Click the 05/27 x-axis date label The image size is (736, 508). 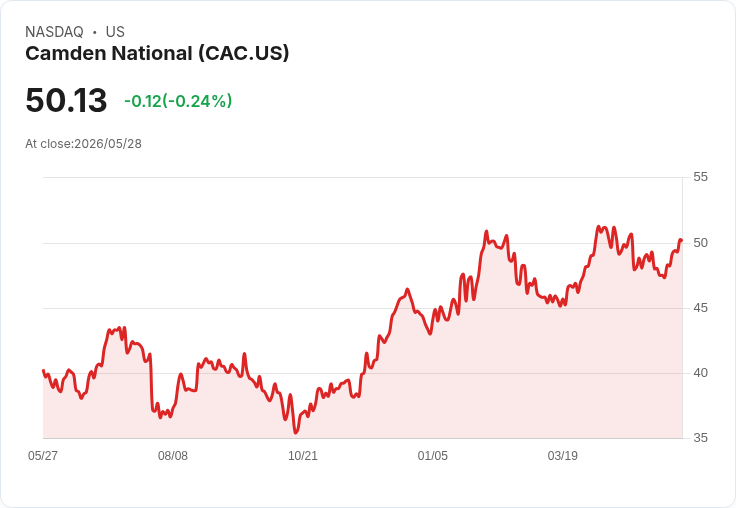43,455
